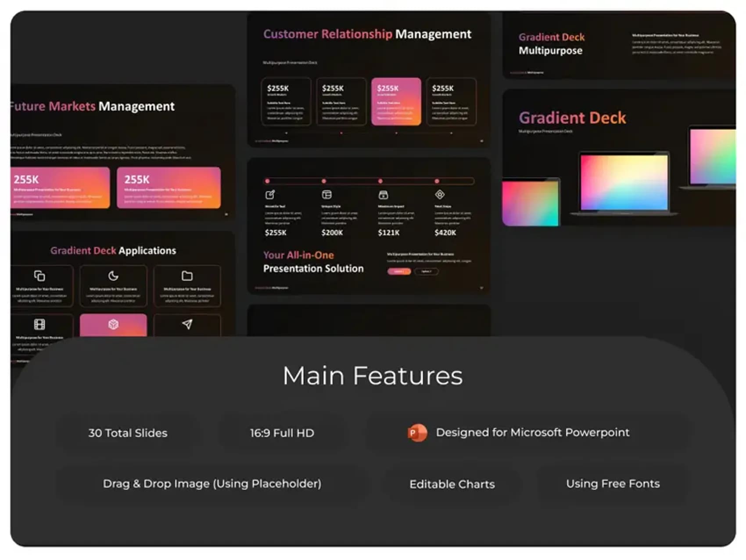
Task: Click the Using Free Fonts pill
Action: pos(613,484)
